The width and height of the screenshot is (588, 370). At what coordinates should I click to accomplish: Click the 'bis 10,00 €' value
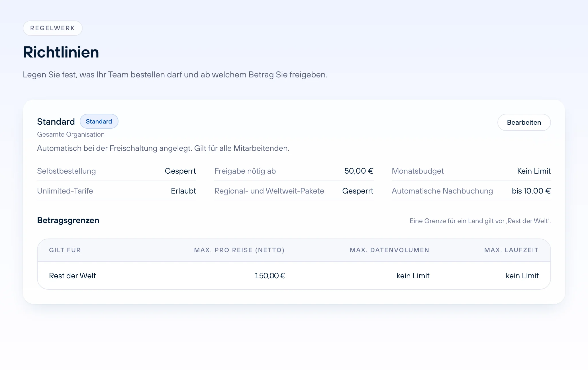(531, 191)
